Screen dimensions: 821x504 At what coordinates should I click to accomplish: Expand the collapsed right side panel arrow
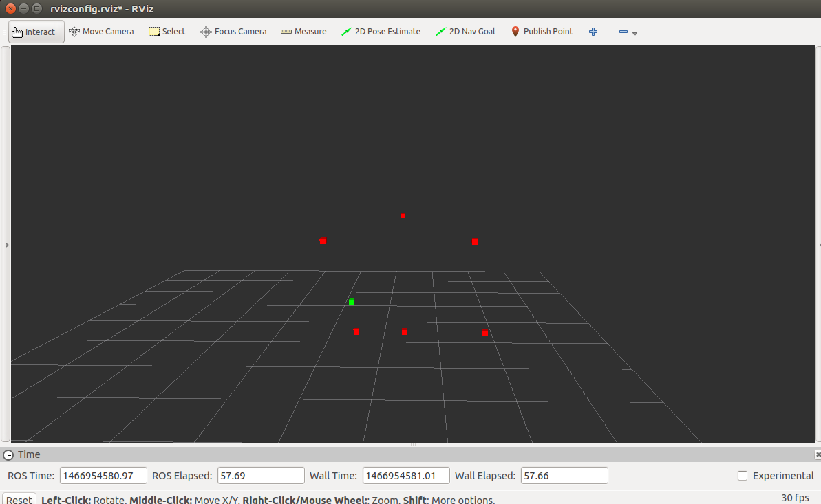tap(819, 245)
